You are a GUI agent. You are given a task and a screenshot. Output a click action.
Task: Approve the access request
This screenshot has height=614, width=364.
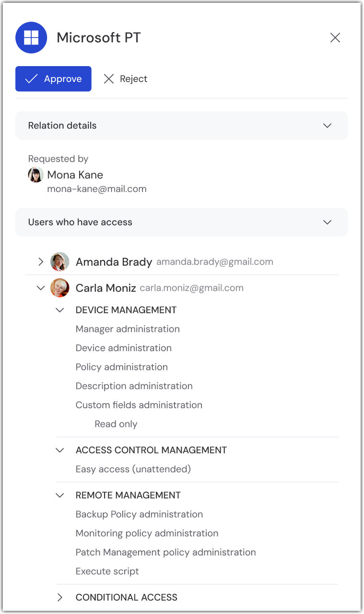[x=53, y=79]
